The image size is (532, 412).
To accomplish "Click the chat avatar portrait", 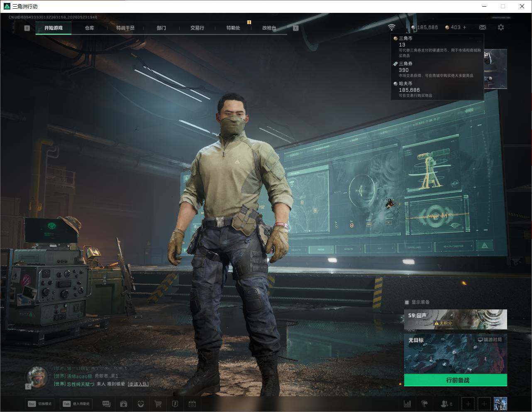I will tap(37, 377).
